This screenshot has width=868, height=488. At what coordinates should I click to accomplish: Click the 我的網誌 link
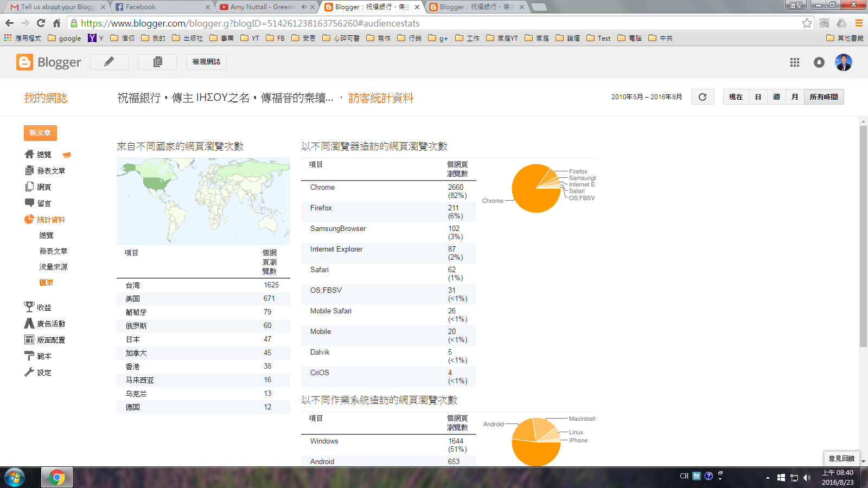(46, 98)
